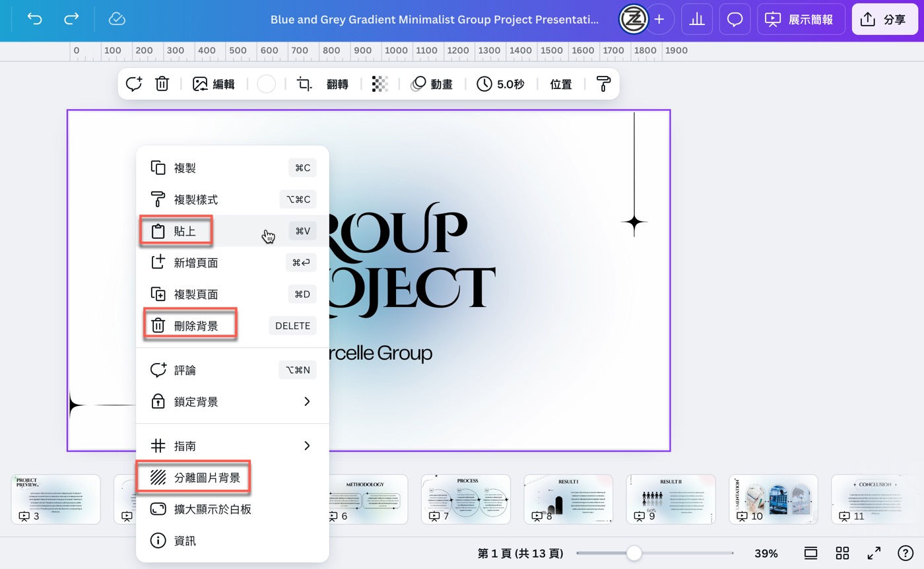Image resolution: width=924 pixels, height=569 pixels.
Task: Choose 分離圖片背景 menu entry
Action: point(232,477)
